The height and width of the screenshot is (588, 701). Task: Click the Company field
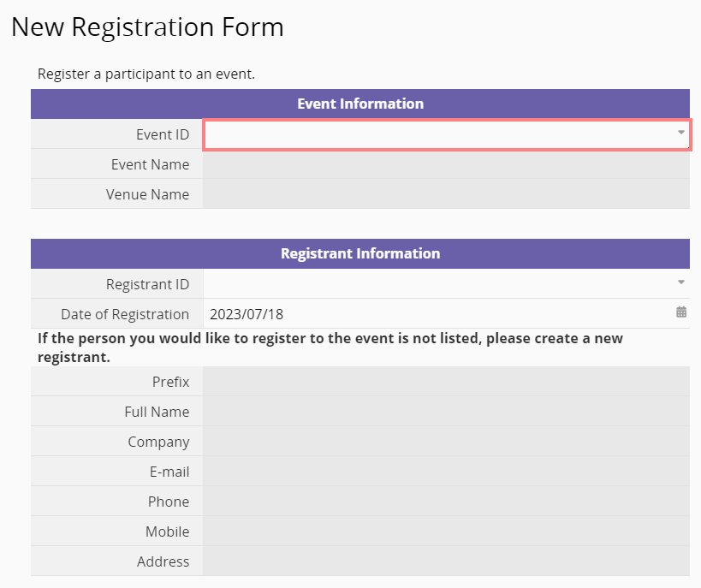click(x=445, y=442)
